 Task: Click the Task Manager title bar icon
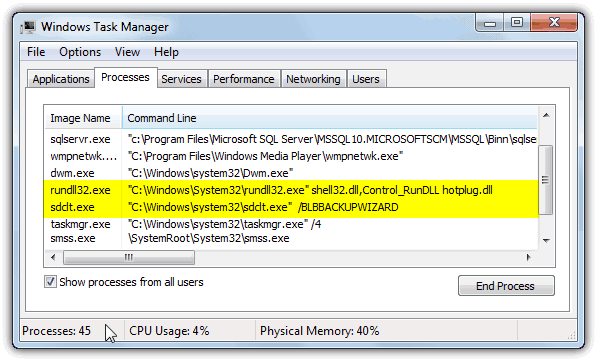tap(29, 27)
